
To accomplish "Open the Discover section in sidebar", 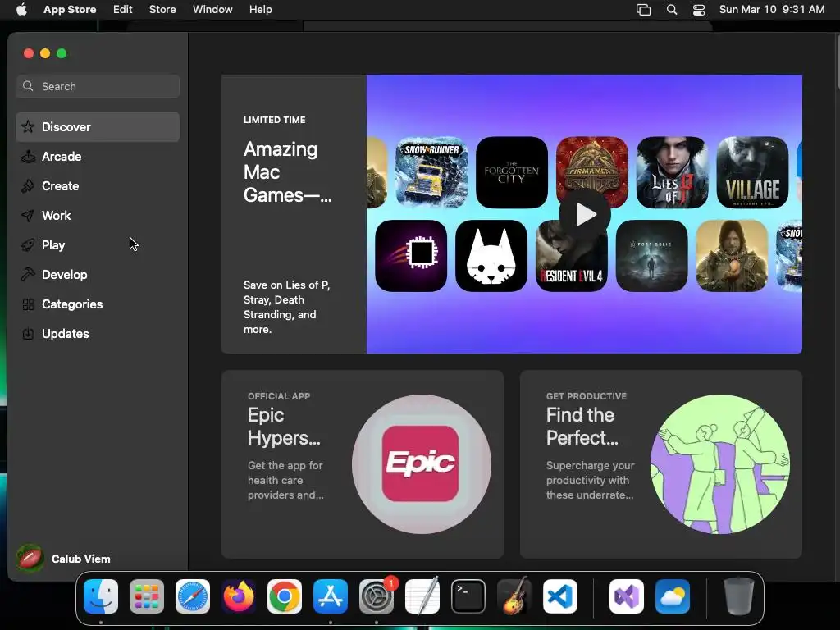I will pyautogui.click(x=98, y=127).
